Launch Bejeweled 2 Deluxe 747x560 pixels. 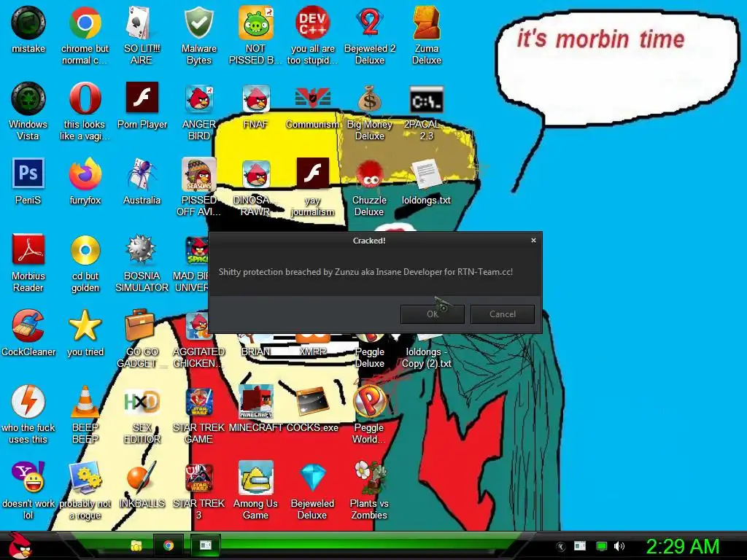(x=370, y=23)
